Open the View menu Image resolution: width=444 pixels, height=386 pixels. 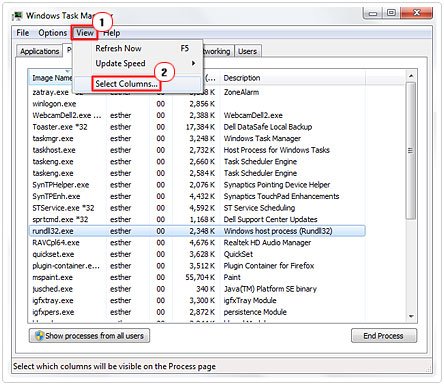85,33
